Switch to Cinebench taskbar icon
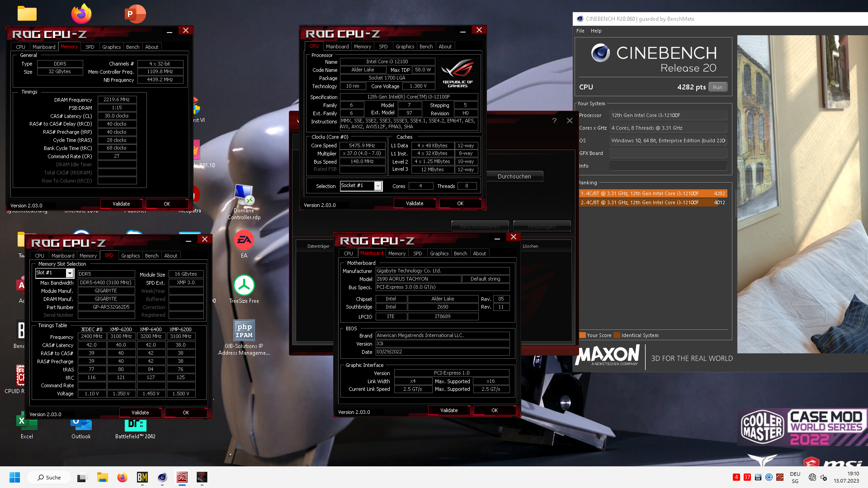Viewport: 868px width, 488px height. coord(162,477)
